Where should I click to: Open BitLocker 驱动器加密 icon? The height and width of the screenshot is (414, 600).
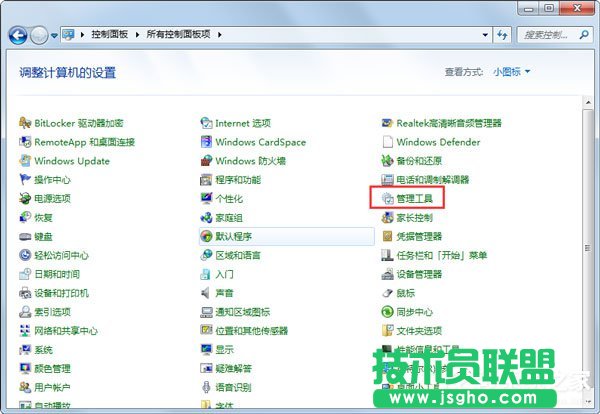pyautogui.click(x=25, y=123)
